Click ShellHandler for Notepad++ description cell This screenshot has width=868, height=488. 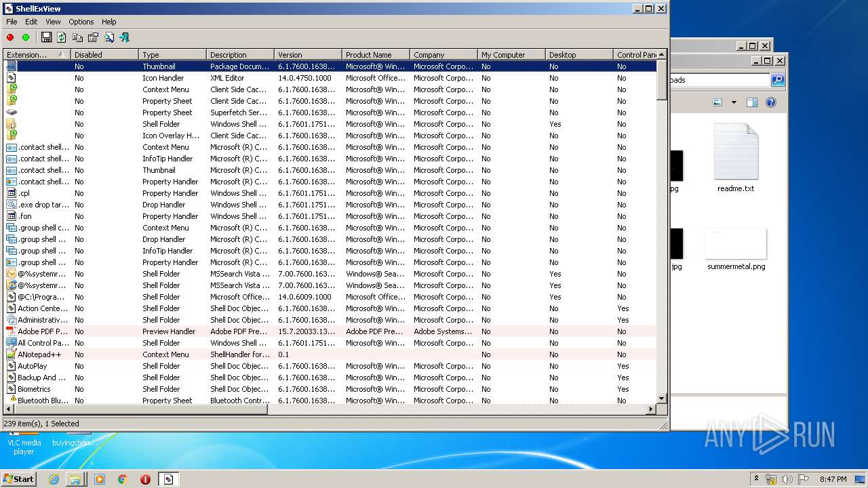point(240,354)
